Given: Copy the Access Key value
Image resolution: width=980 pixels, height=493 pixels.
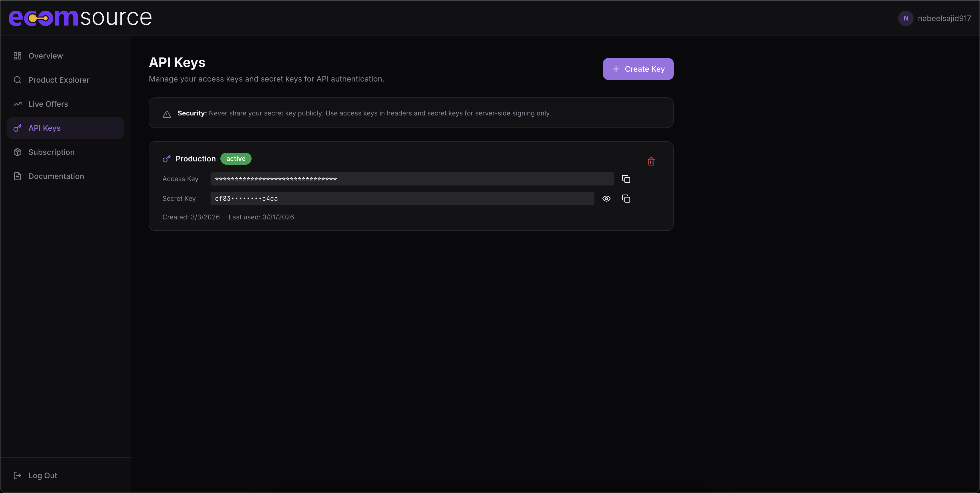Looking at the screenshot, I should [626, 179].
